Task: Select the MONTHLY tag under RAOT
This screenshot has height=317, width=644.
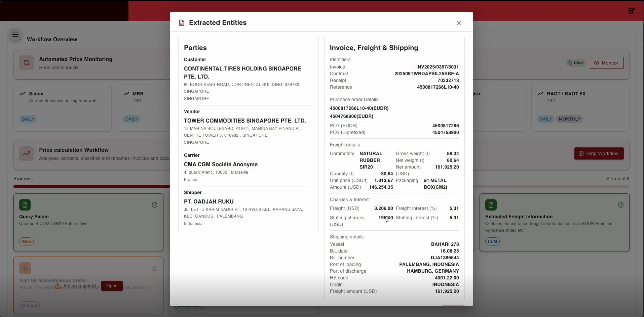Action: [569, 119]
